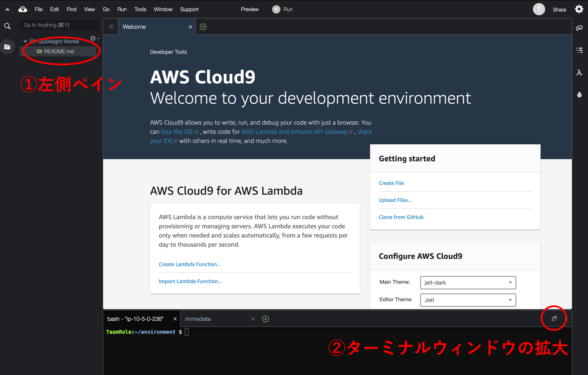The width and height of the screenshot is (588, 375).
Task: Maximize the terminal console pane
Action: pyautogui.click(x=554, y=319)
